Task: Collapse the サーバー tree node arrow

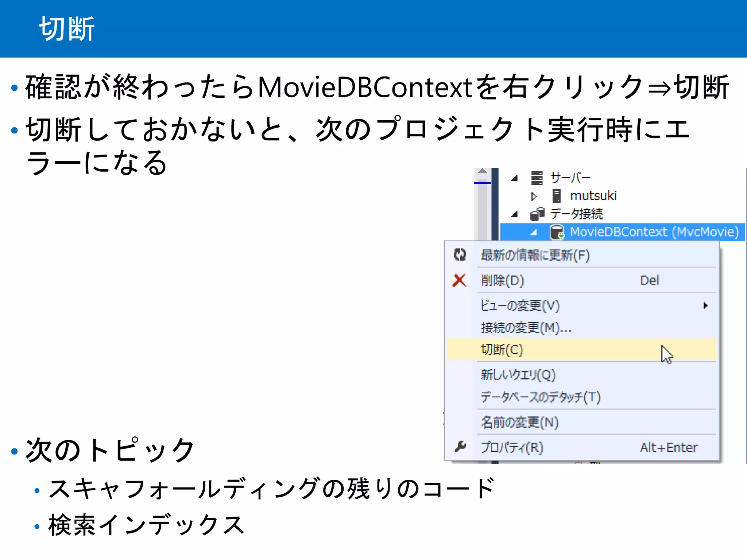Action: point(515,178)
